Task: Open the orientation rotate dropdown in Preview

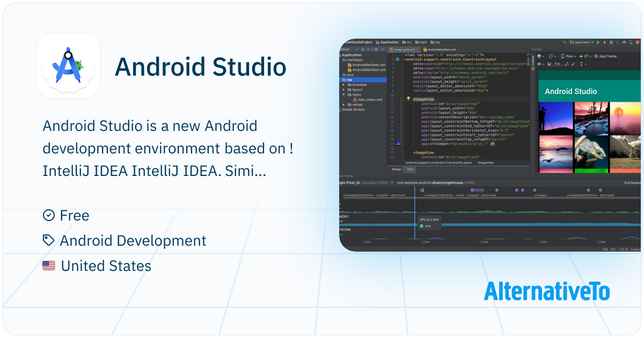Action: (552, 56)
